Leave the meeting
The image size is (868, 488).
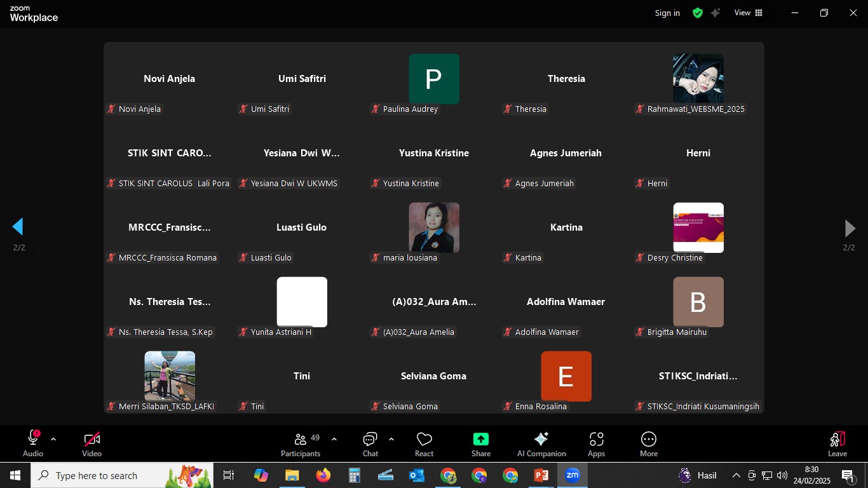[837, 444]
